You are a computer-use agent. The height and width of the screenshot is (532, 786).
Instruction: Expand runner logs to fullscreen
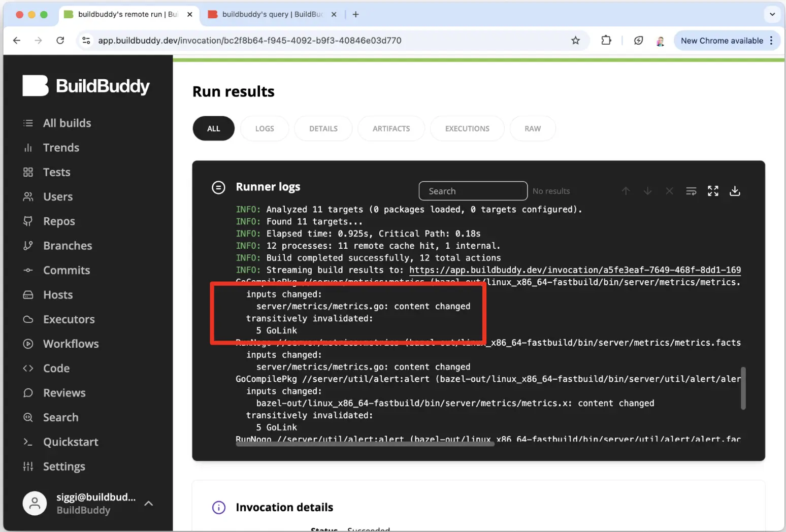[x=713, y=191]
